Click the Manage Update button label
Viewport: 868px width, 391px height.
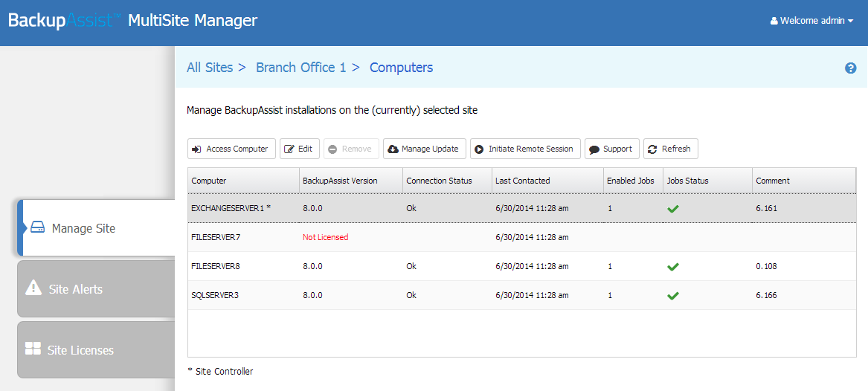[430, 149]
